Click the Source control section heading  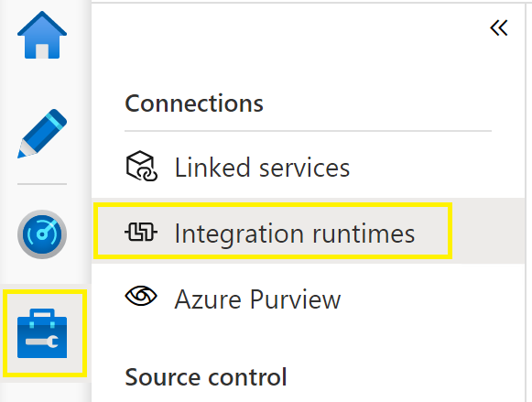pyautogui.click(x=206, y=377)
